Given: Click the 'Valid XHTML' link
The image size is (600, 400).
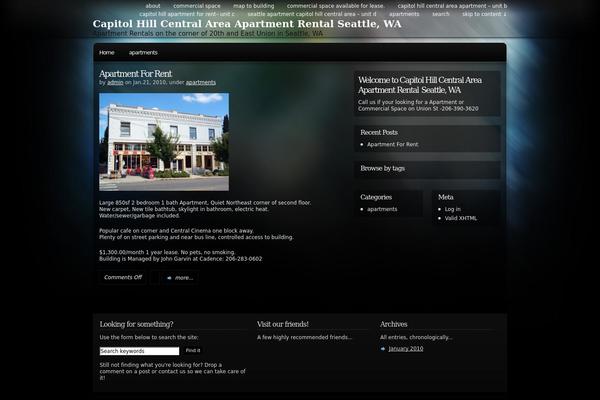Looking at the screenshot, I should (461, 218).
